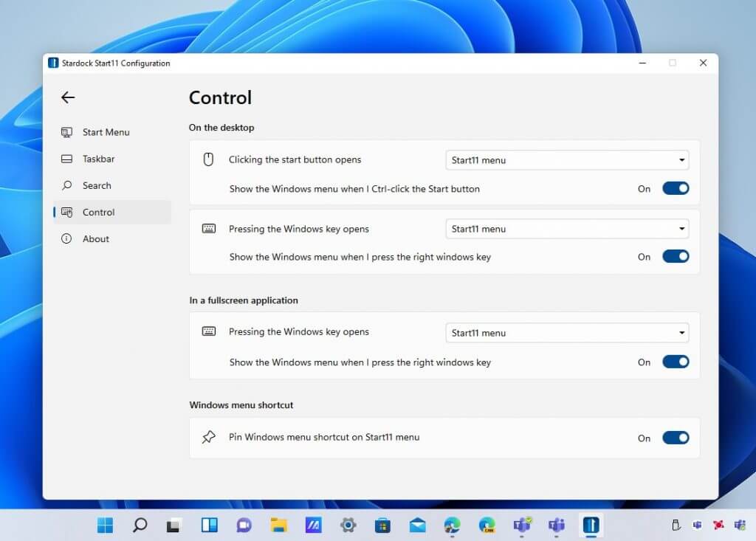Click the Start11 app icon on taskbar

[591, 525]
